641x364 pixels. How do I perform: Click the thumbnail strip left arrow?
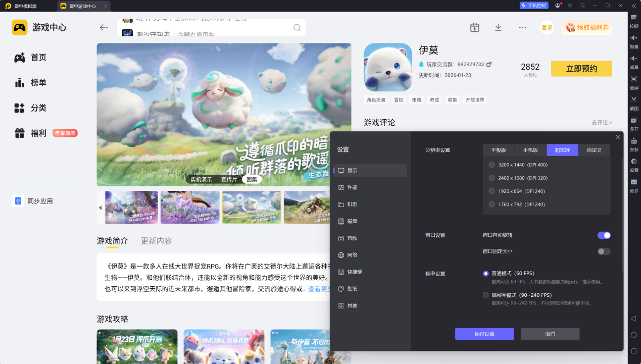[x=100, y=207]
